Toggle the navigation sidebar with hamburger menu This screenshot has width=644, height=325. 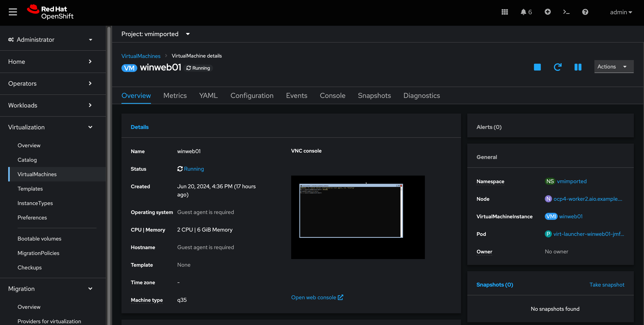pos(12,12)
